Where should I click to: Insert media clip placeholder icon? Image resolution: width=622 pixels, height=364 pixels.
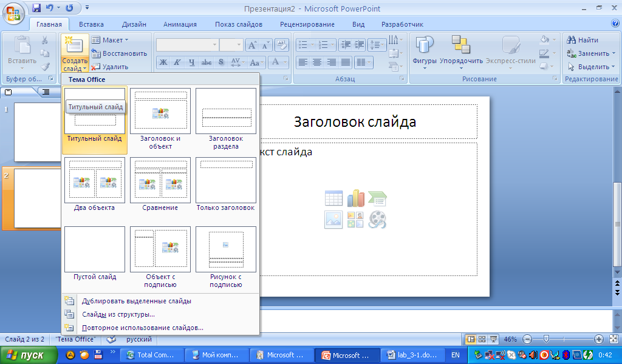pos(377,220)
